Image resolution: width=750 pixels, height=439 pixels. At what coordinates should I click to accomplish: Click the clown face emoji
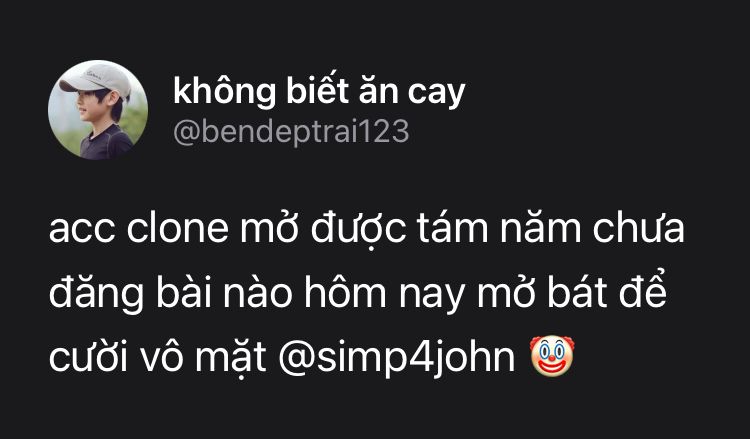(x=552, y=356)
